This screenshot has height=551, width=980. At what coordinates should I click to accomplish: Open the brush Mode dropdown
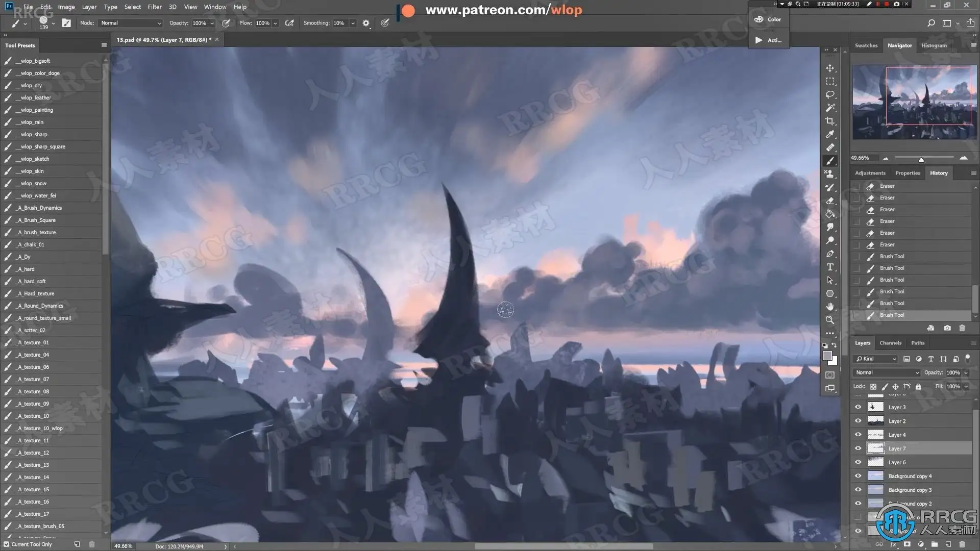coord(131,23)
